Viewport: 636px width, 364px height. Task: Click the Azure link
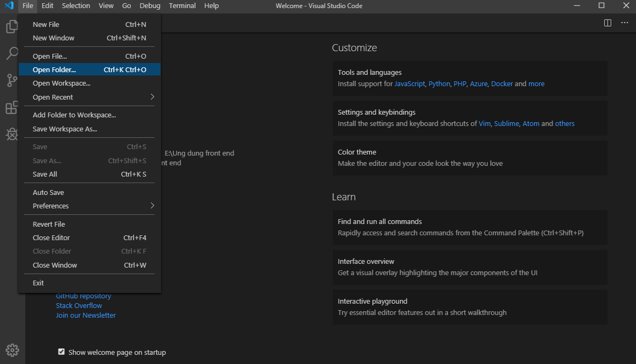(479, 84)
